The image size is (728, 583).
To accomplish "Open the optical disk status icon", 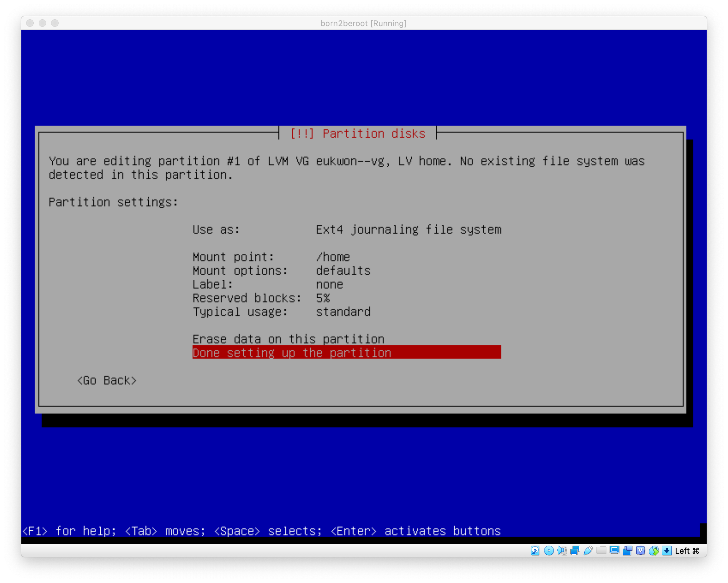I will click(x=549, y=551).
